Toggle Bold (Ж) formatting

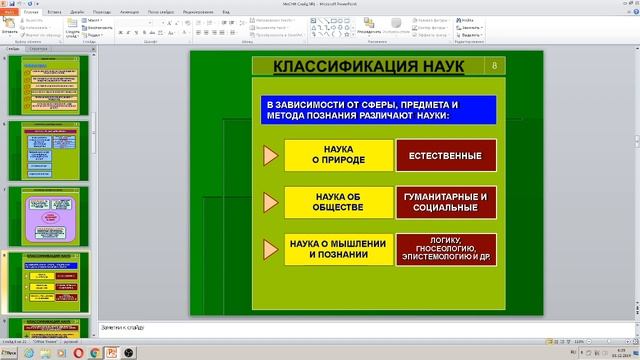pos(120,33)
